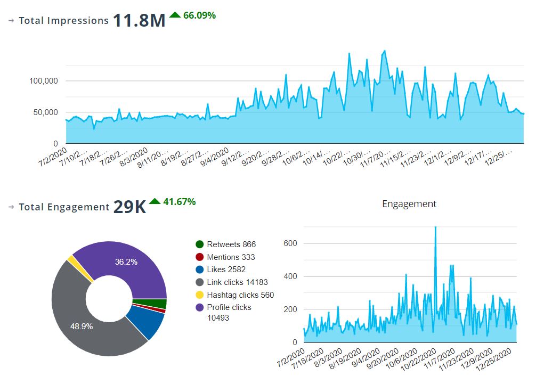Click the 100,000 y-axis label
Screen dimensions: 552x392
tap(43, 81)
